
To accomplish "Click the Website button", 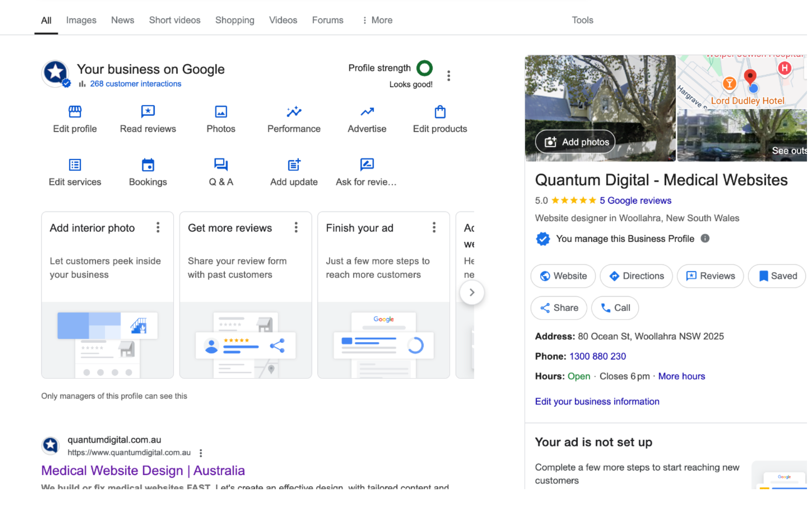I will click(x=563, y=276).
